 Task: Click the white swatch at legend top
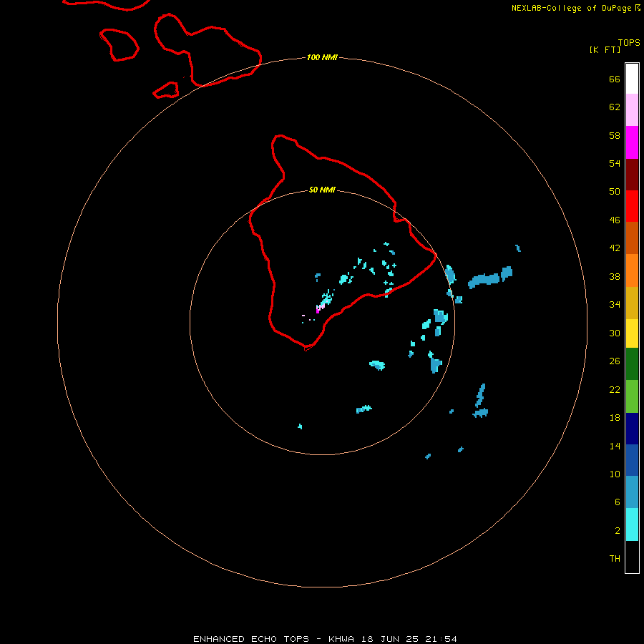click(x=632, y=79)
